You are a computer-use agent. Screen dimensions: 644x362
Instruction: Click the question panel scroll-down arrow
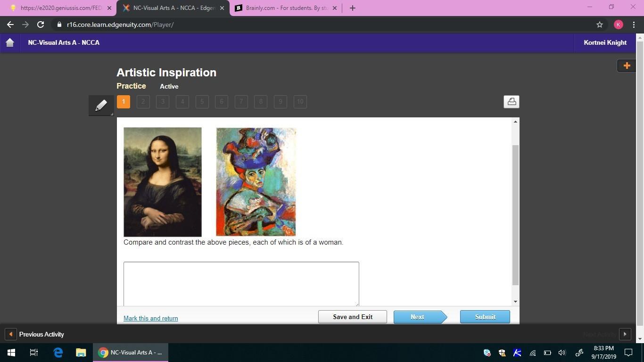515,302
